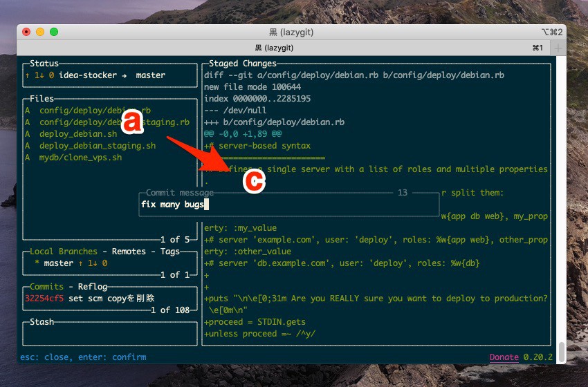Image resolution: width=588 pixels, height=387 pixels.
Task: Focus the Stash panel
Action: coord(110,333)
